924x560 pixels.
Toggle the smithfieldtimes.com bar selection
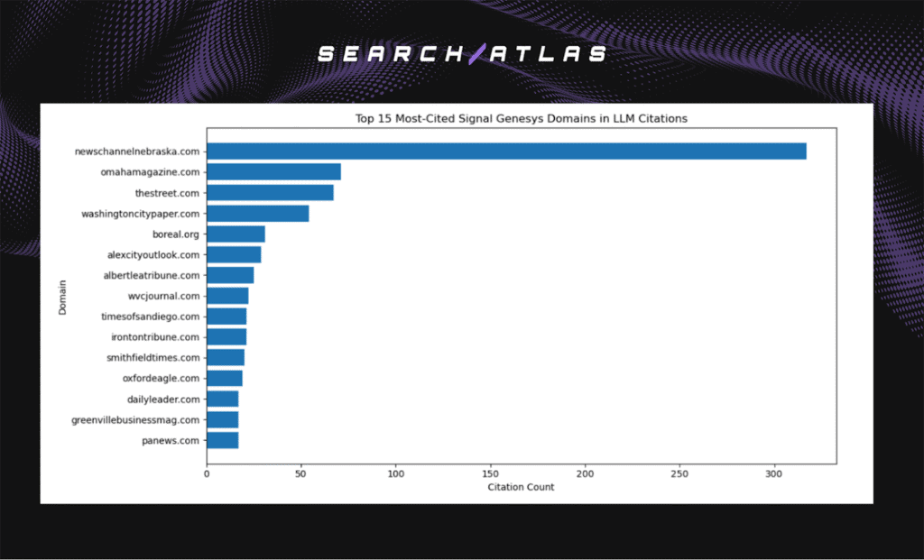pyautogui.click(x=225, y=357)
